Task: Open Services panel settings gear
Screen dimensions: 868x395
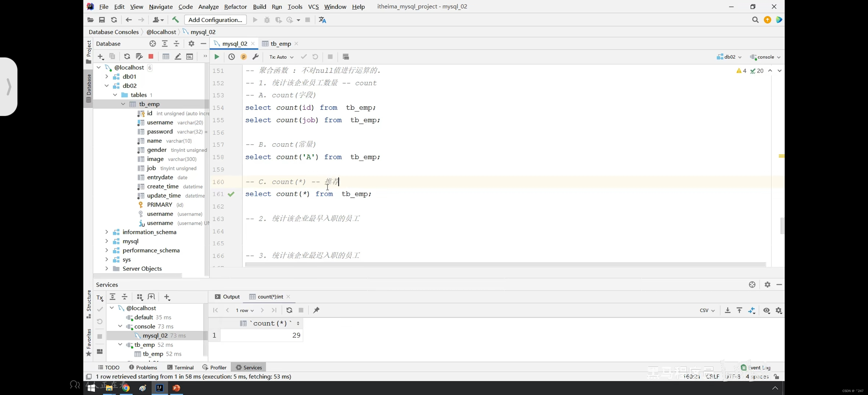Action: 767,285
